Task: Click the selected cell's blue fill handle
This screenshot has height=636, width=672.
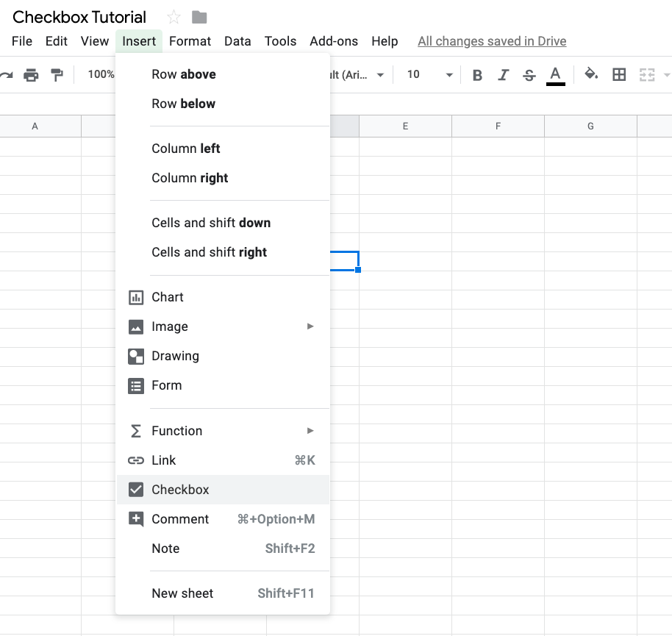Action: pyautogui.click(x=358, y=270)
